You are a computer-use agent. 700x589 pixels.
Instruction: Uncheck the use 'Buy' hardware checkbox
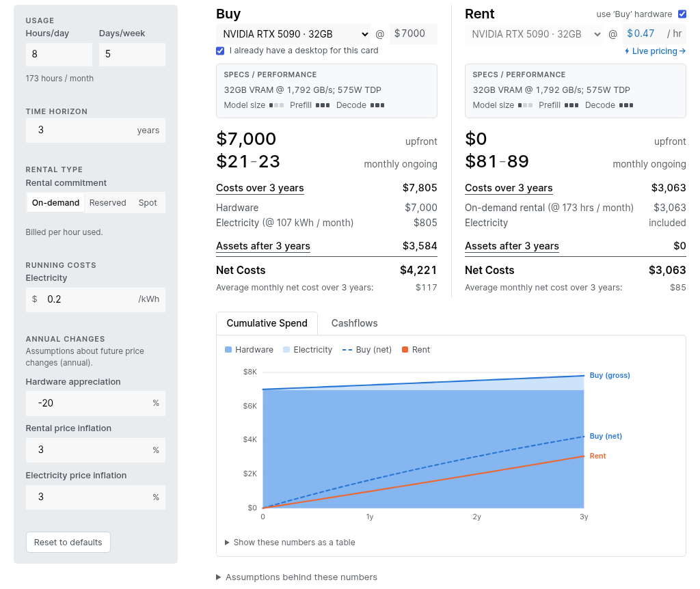(682, 14)
